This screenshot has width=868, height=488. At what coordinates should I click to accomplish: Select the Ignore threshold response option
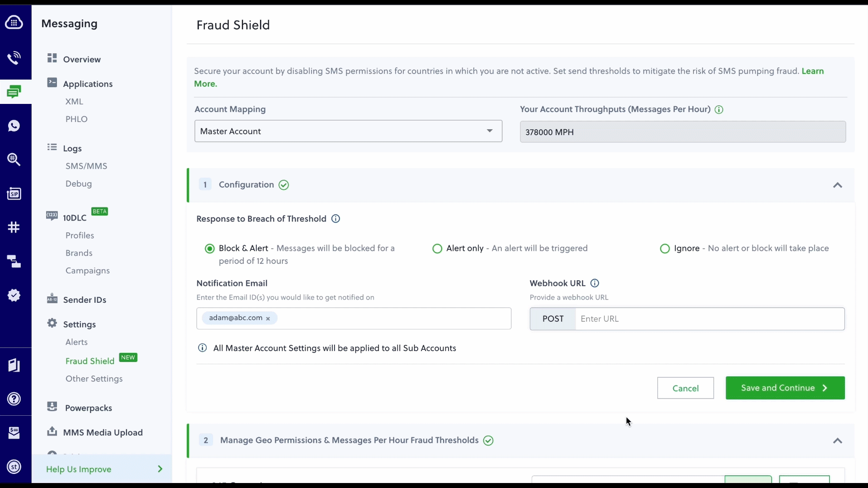tap(665, 248)
